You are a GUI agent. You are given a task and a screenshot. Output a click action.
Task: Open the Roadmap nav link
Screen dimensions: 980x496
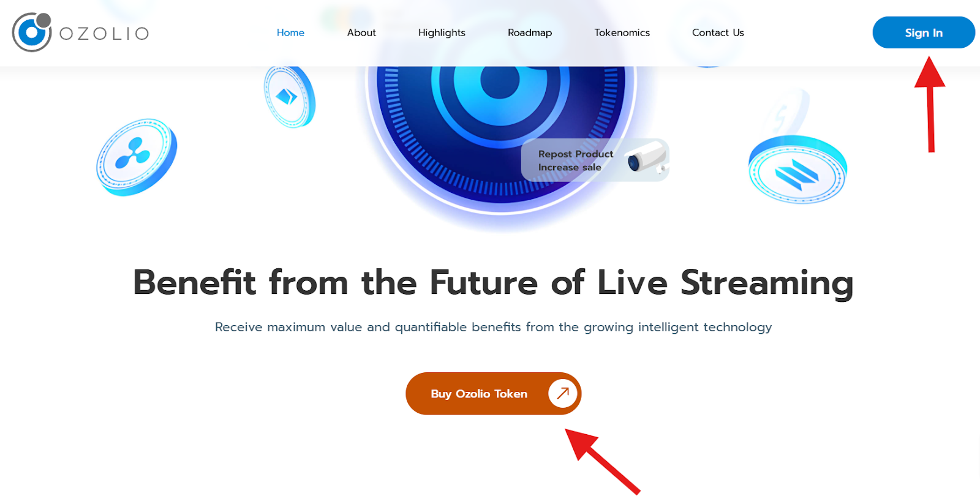530,32
